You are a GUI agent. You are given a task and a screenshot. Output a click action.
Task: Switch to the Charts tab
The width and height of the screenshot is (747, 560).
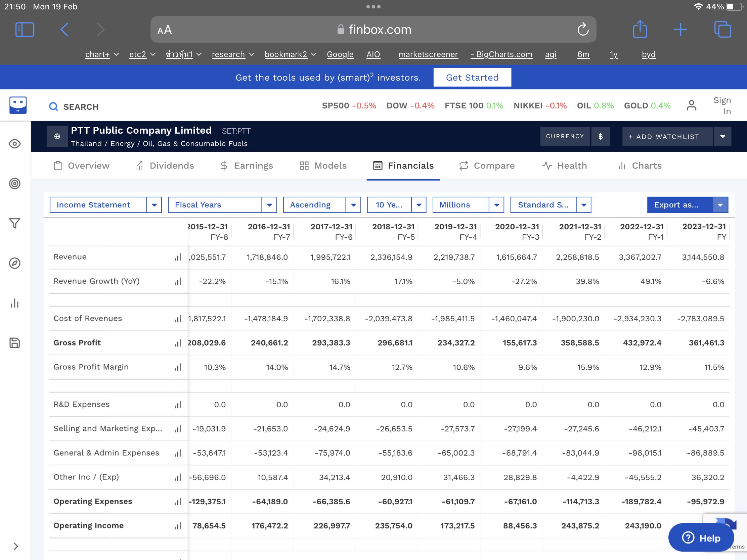pos(640,166)
